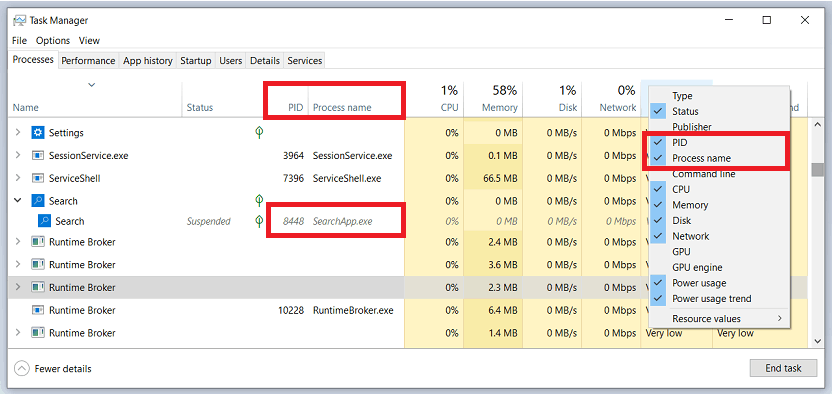Uncheck the Network column option
This screenshot has width=832, height=394.
pyautogui.click(x=719, y=236)
